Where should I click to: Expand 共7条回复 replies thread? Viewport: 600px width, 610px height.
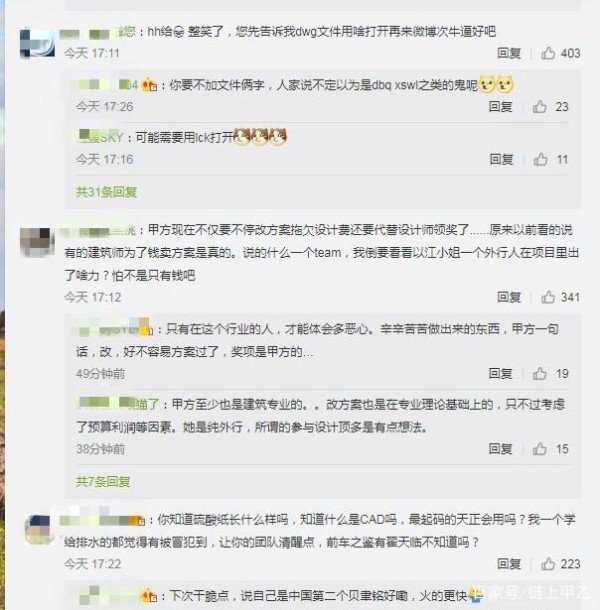click(103, 482)
